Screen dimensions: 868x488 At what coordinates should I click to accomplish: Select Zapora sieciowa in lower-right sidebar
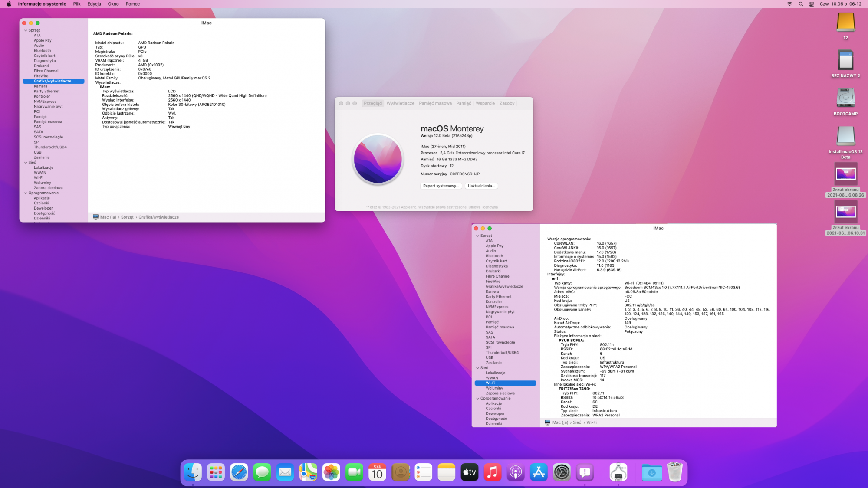[x=500, y=393]
